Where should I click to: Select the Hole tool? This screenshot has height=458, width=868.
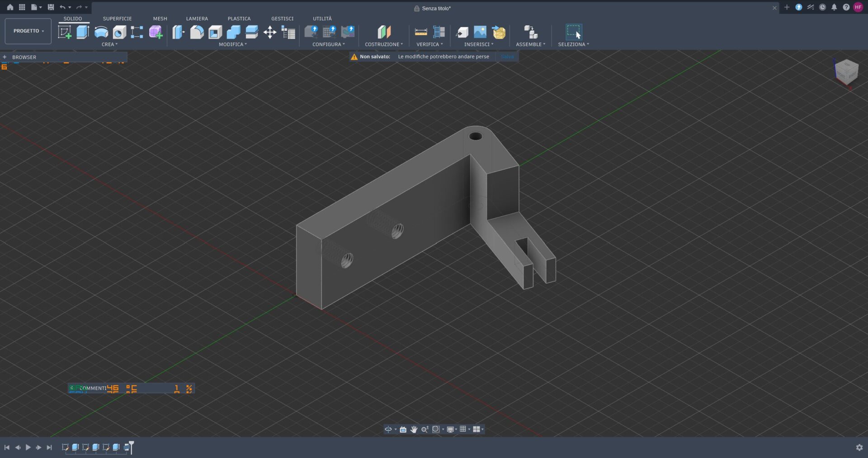pyautogui.click(x=119, y=32)
